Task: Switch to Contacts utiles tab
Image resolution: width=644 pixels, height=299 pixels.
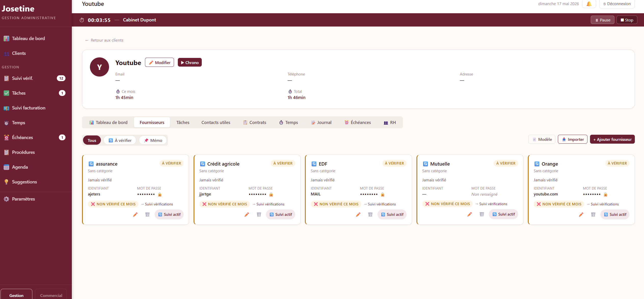Action: click(216, 122)
